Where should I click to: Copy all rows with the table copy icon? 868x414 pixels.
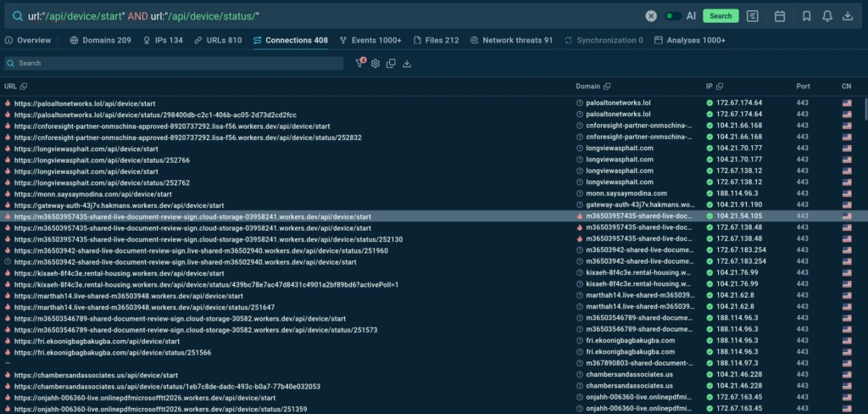[x=391, y=64]
